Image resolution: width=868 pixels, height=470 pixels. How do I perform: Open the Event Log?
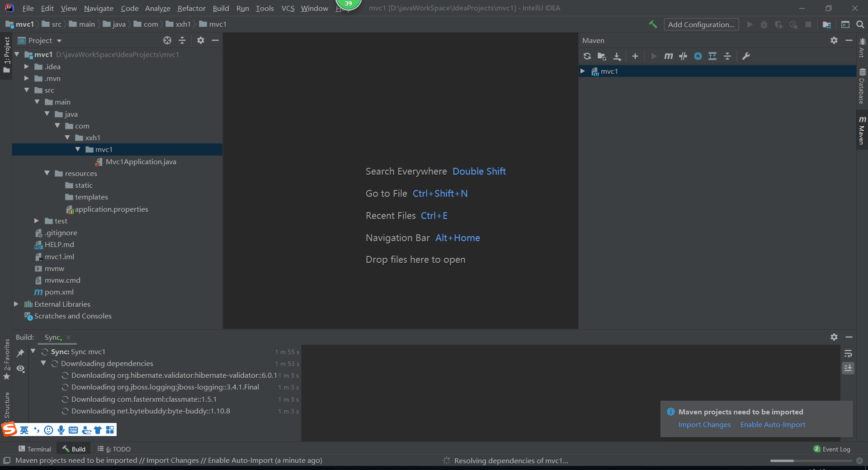click(832, 449)
